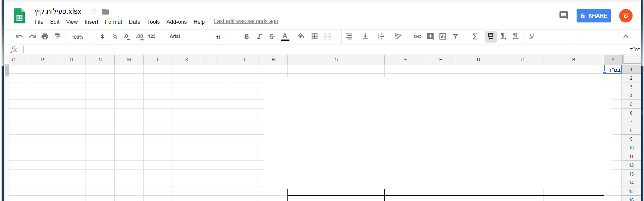Insert a chart

tap(443, 36)
